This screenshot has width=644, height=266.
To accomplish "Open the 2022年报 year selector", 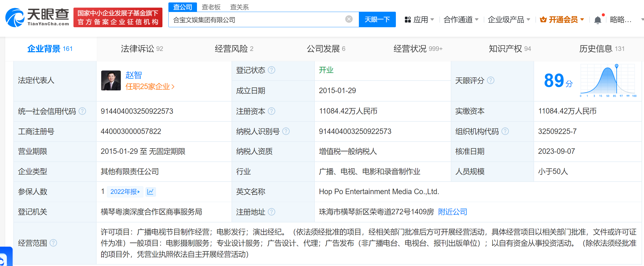I will click(125, 192).
